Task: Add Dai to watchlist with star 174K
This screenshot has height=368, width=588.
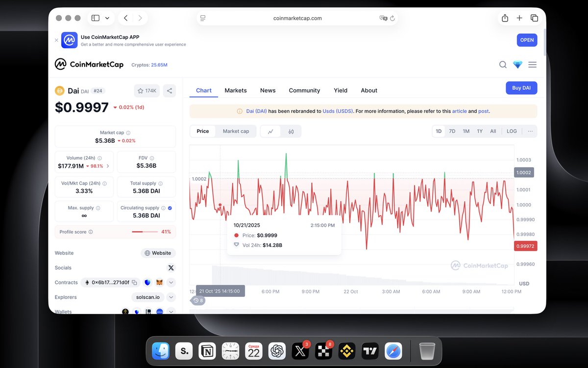Action: coord(147,91)
